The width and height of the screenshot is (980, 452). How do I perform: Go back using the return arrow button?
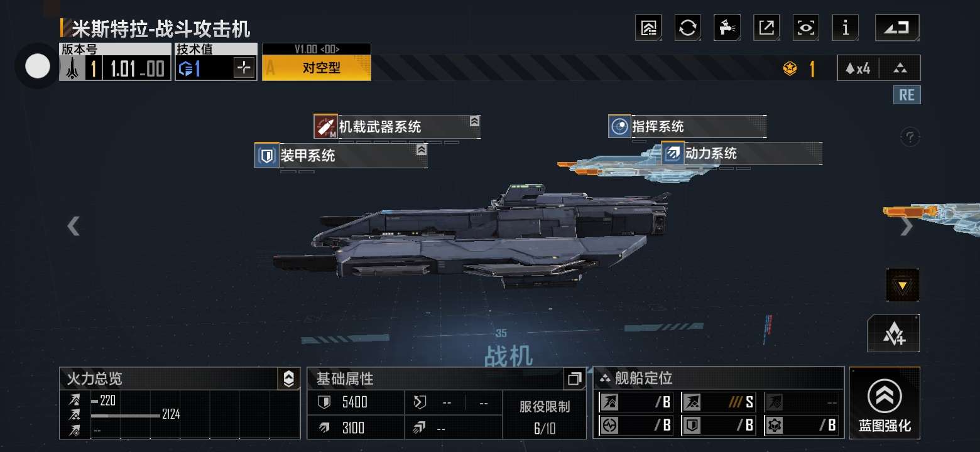pyautogui.click(x=897, y=28)
